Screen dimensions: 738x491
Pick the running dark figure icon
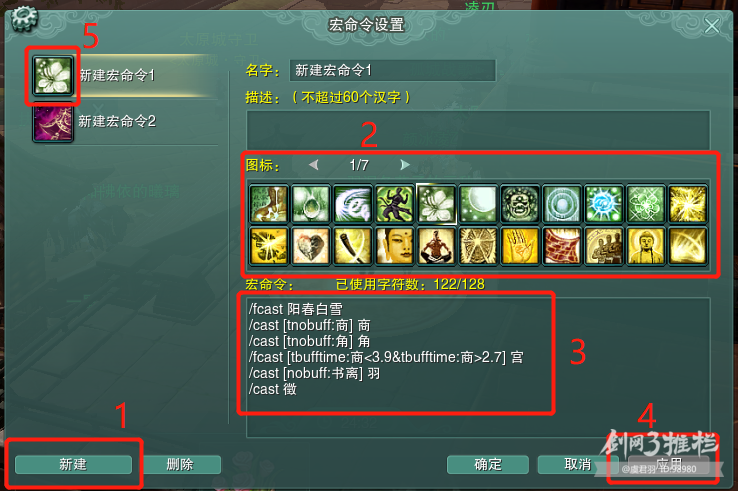tap(394, 203)
